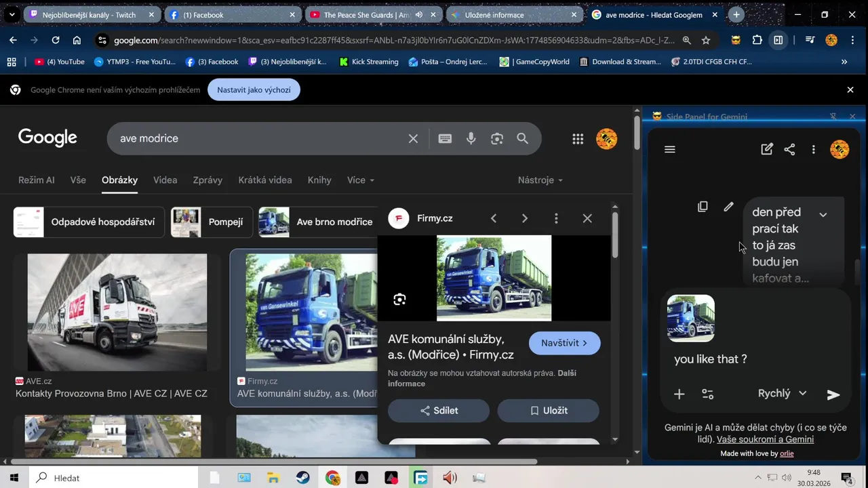868x488 pixels.
Task: Open Vaše soukromí a Gemini link
Action: tap(765, 439)
